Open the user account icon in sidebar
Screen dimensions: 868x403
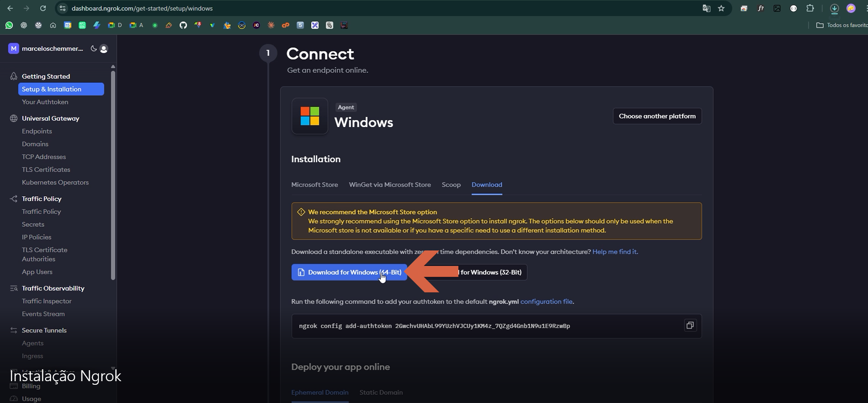104,49
